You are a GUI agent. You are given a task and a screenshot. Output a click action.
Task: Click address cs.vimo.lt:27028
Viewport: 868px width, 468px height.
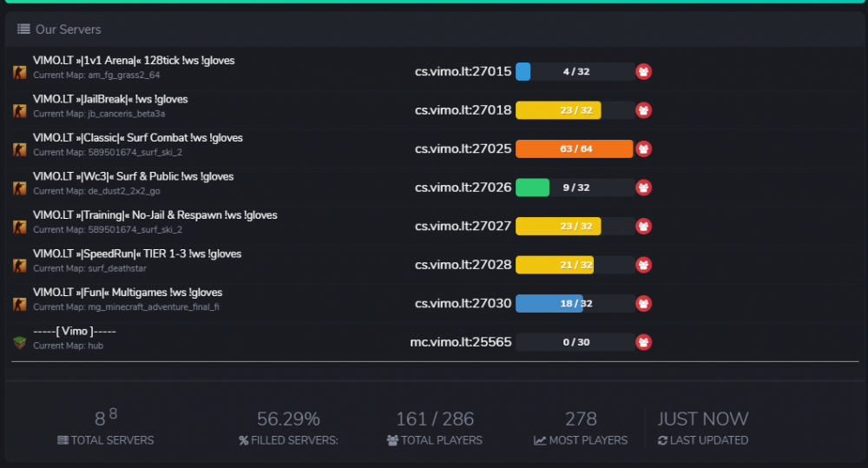(x=464, y=265)
